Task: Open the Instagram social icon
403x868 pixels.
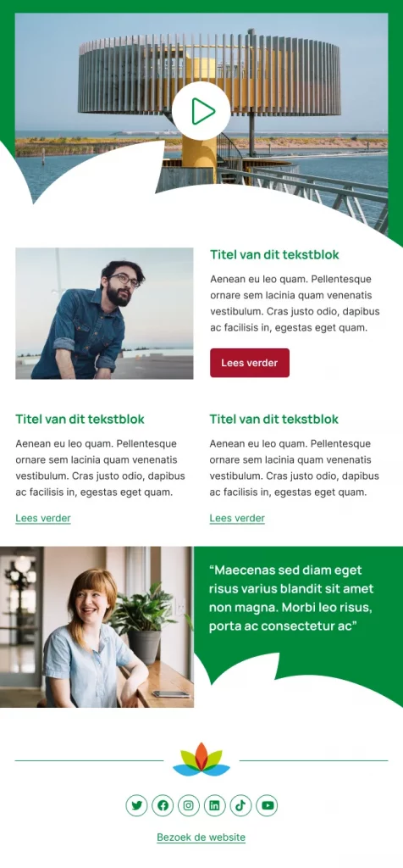Action: (189, 805)
